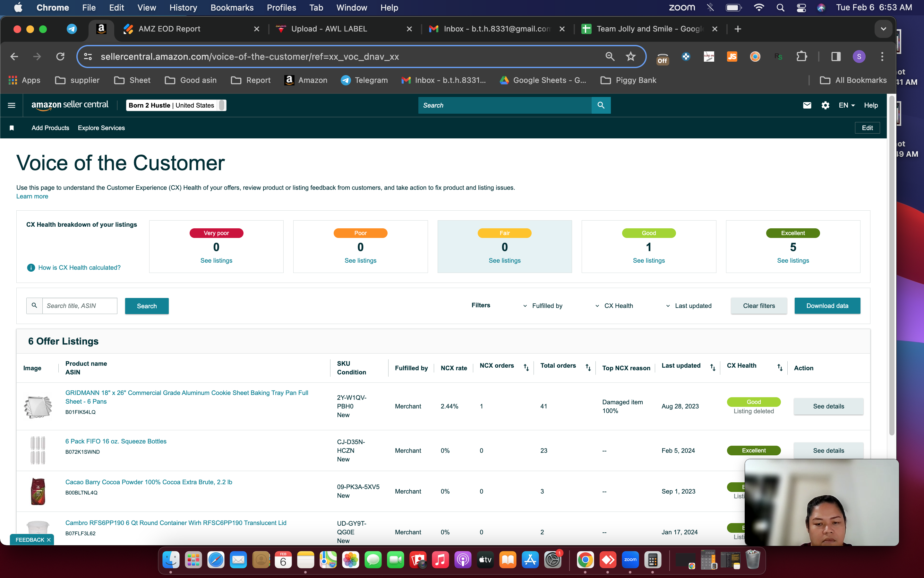The height and width of the screenshot is (578, 924).
Task: See details for GRIDMANN cookie sheet listing
Action: pos(828,406)
